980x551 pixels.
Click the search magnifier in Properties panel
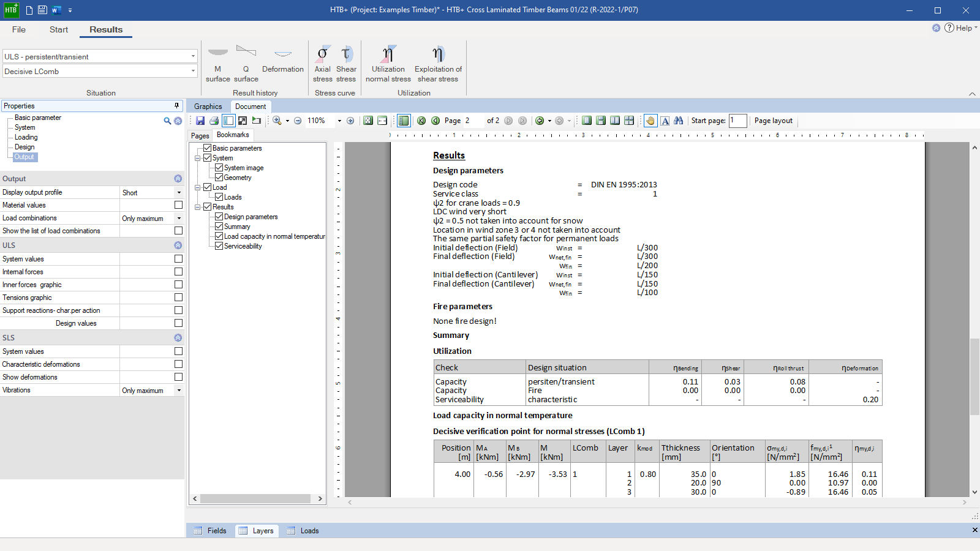pyautogui.click(x=167, y=121)
